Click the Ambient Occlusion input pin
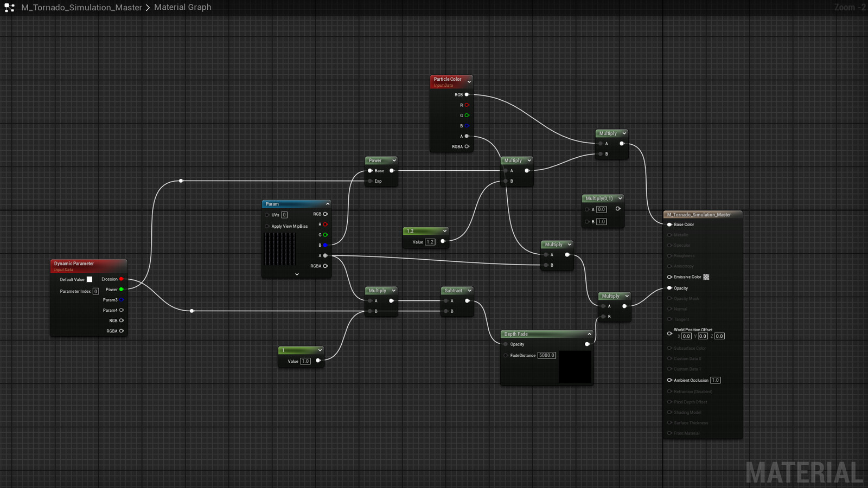This screenshot has width=868, height=488. pos(669,380)
